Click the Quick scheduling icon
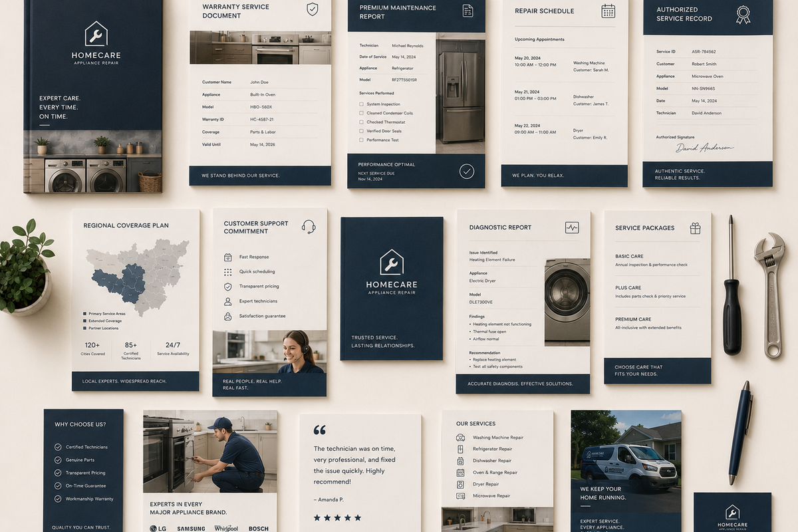Screen dimensions: 798x532 228,272
